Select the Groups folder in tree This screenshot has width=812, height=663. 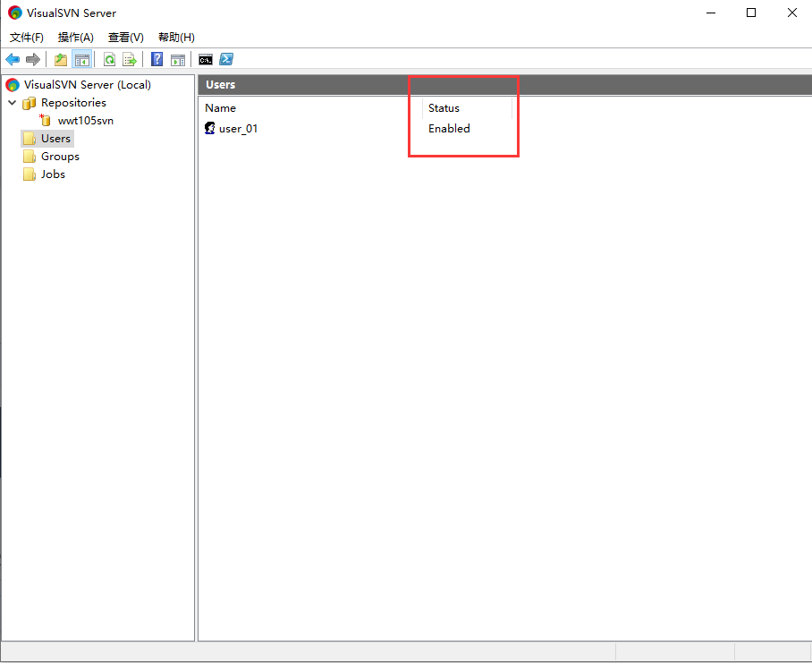tap(60, 157)
